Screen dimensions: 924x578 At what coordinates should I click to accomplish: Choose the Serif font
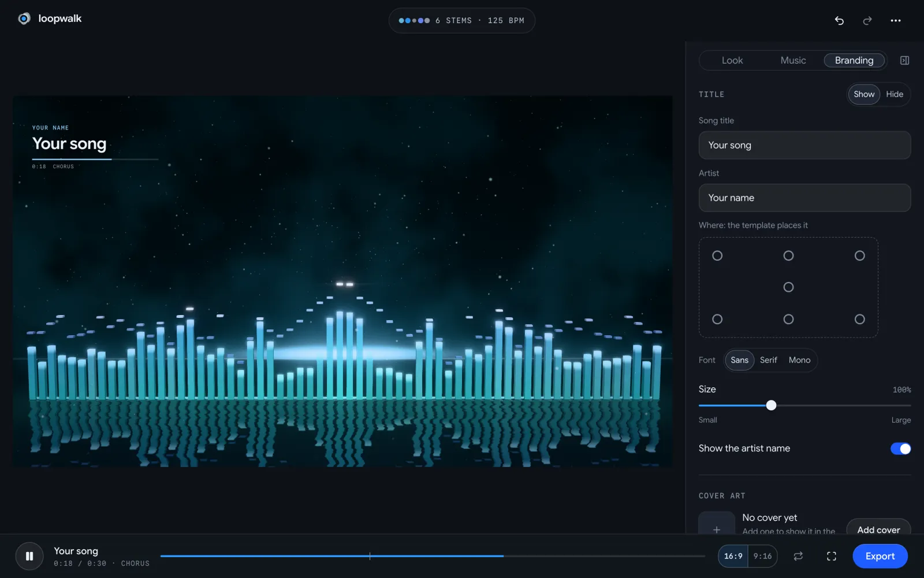pos(769,360)
